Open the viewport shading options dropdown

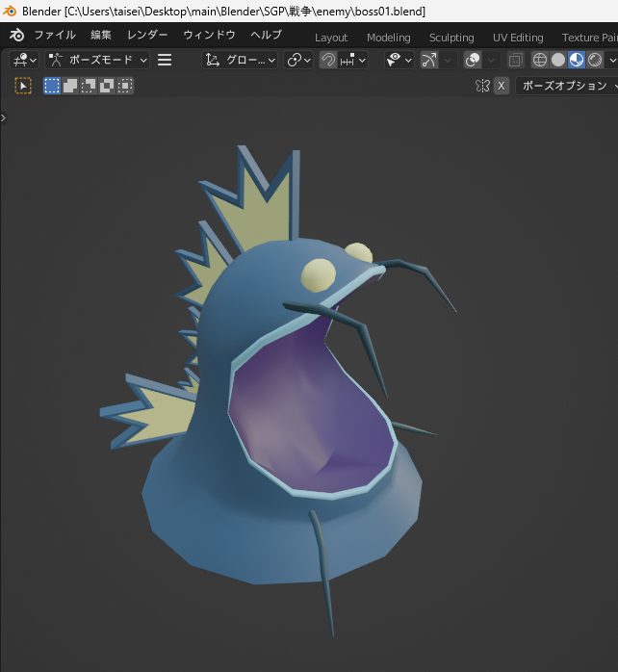[x=612, y=60]
